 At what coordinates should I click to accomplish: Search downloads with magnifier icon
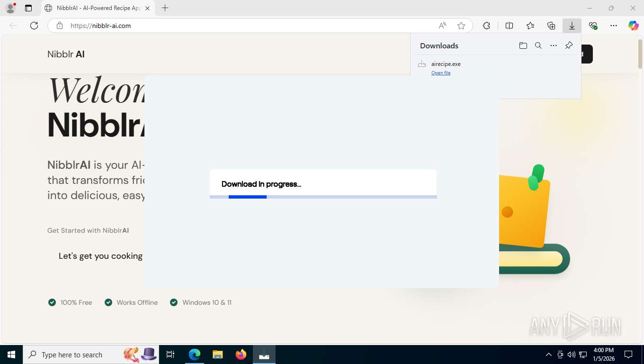(538, 45)
